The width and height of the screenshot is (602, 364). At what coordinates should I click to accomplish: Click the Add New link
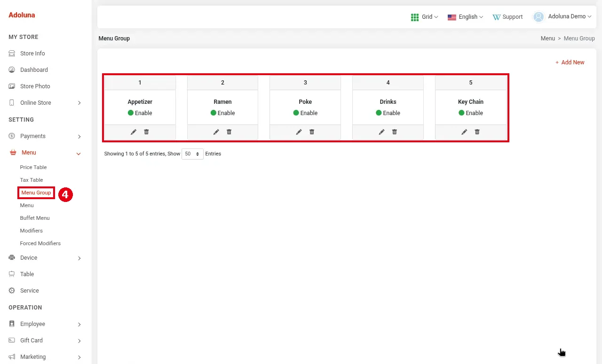(570, 62)
